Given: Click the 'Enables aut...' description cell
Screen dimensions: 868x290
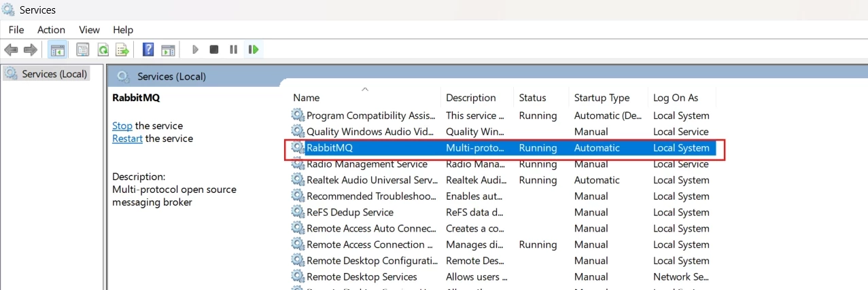Looking at the screenshot, I should pos(474,196).
